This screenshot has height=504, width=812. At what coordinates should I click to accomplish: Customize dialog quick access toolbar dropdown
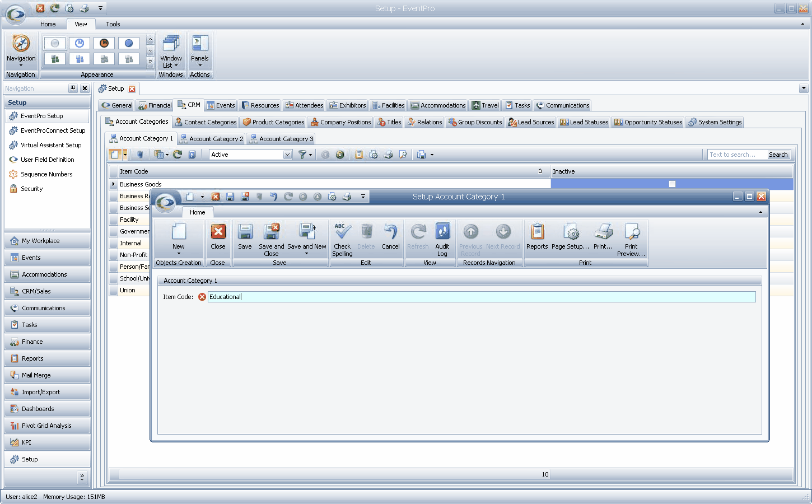[363, 197]
